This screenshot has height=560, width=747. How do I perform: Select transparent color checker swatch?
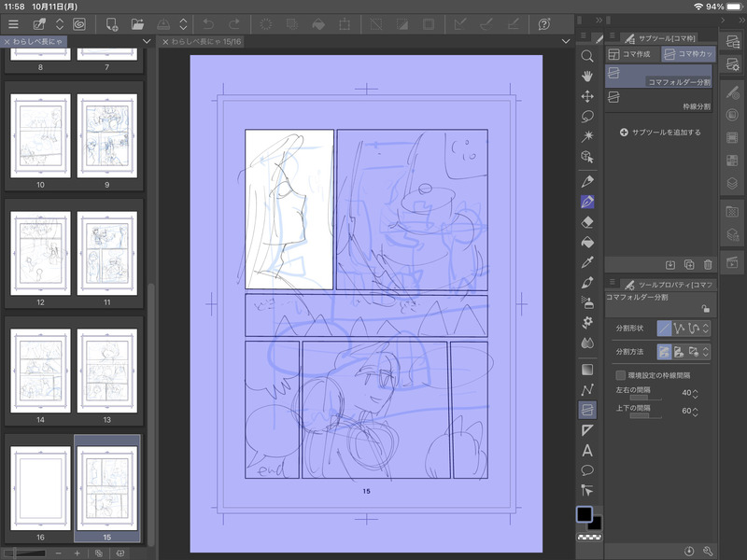click(x=589, y=538)
